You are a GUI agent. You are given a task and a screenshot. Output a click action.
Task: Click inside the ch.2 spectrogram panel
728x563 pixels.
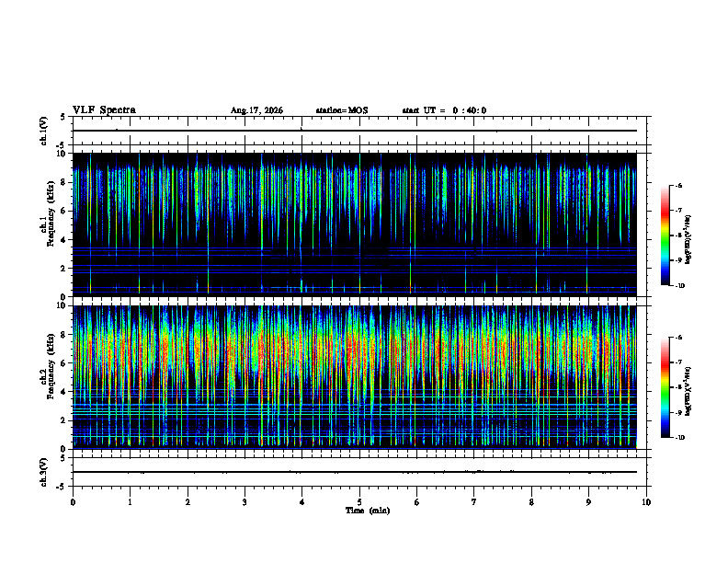pos(355,377)
